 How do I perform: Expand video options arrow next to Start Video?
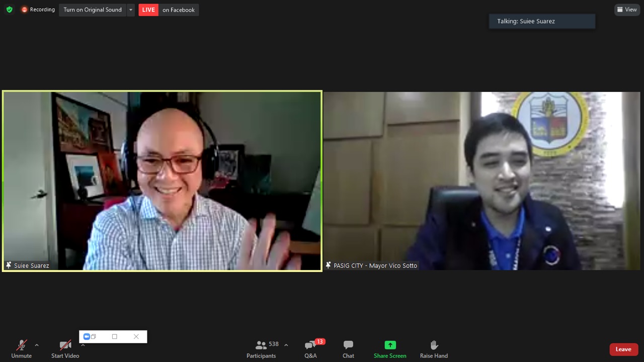[x=83, y=345]
